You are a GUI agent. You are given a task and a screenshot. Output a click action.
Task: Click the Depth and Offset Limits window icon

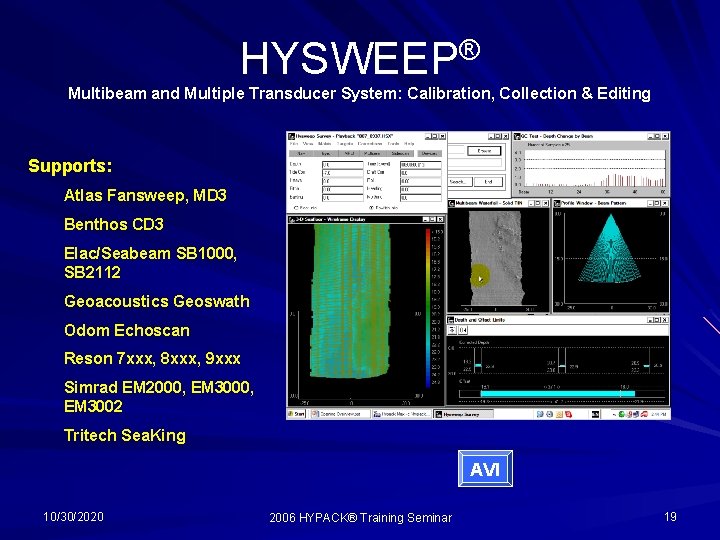point(451,320)
